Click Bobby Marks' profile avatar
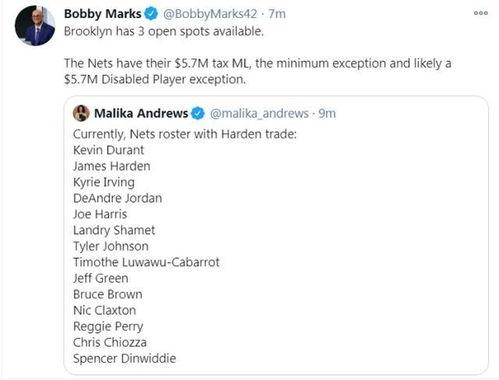The width and height of the screenshot is (499, 380). [35, 25]
